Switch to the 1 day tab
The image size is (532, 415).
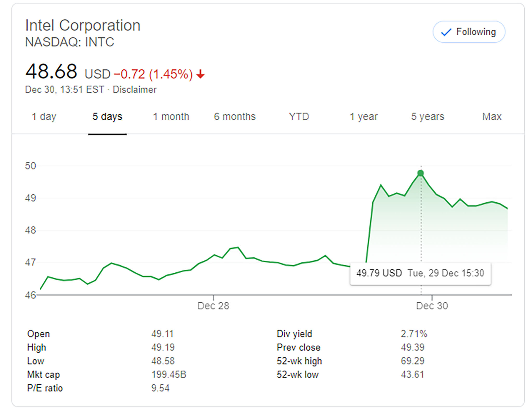pyautogui.click(x=44, y=117)
